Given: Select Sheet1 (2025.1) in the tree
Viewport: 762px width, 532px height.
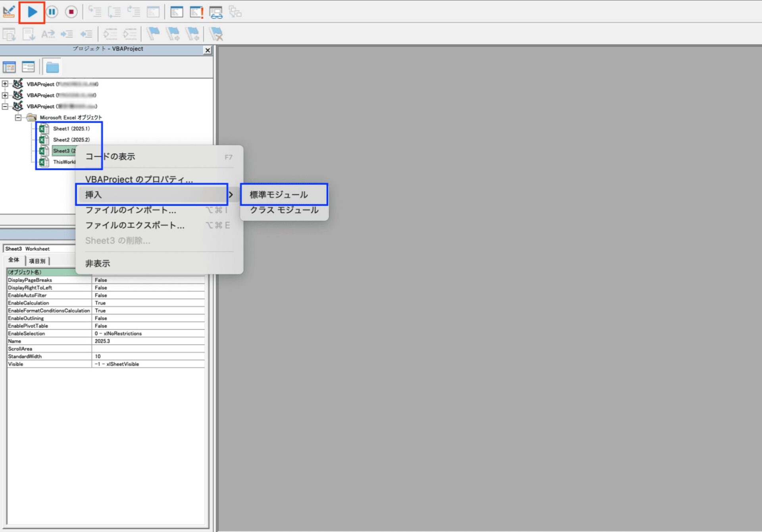Looking at the screenshot, I should (x=71, y=129).
